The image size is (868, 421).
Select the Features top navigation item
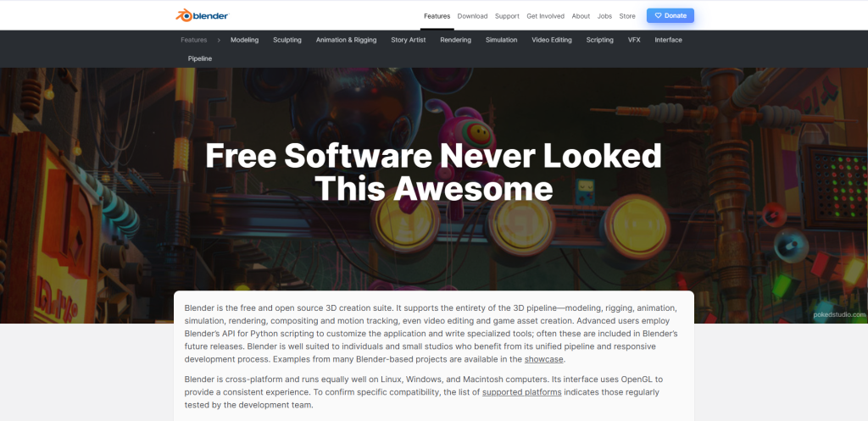point(437,16)
